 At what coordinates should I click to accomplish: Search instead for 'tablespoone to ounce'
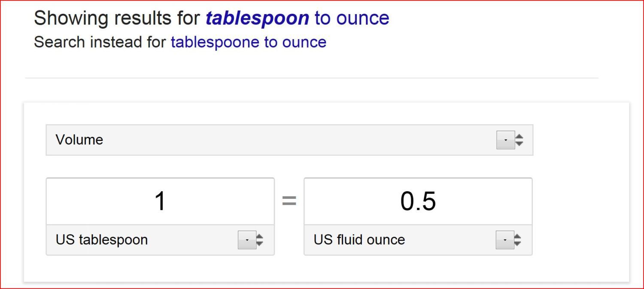pyautogui.click(x=248, y=42)
